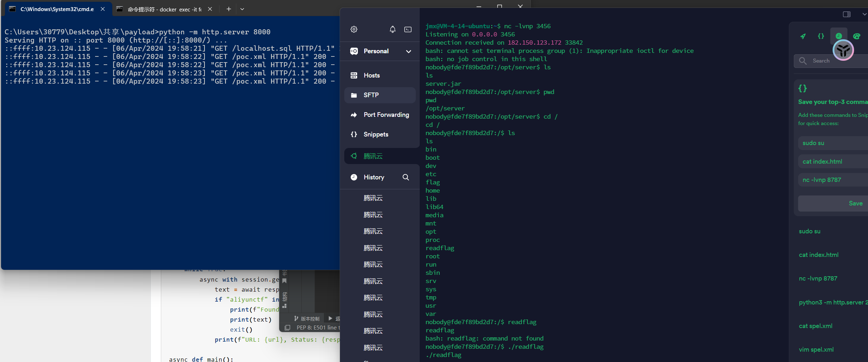
Task: Click the 'lib64' entry in the terminal listing
Action: pyautogui.click(x=434, y=207)
